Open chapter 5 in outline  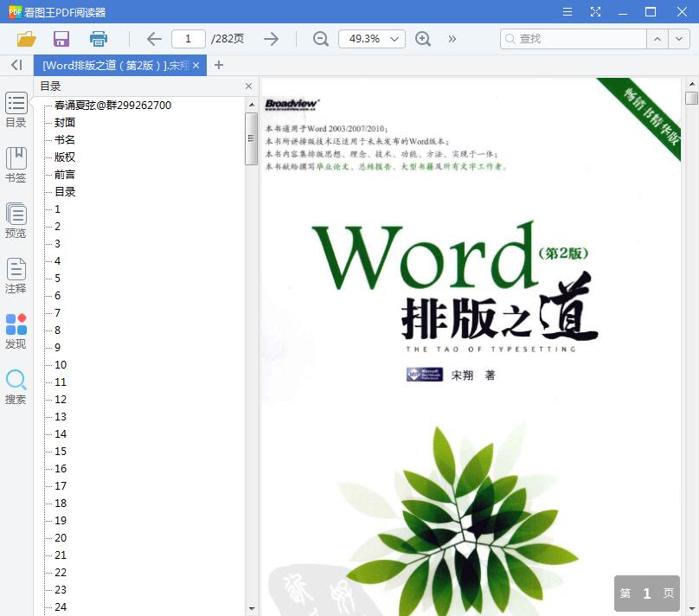tap(57, 278)
